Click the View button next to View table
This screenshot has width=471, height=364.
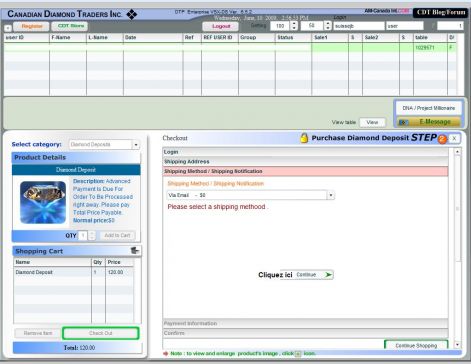point(372,122)
